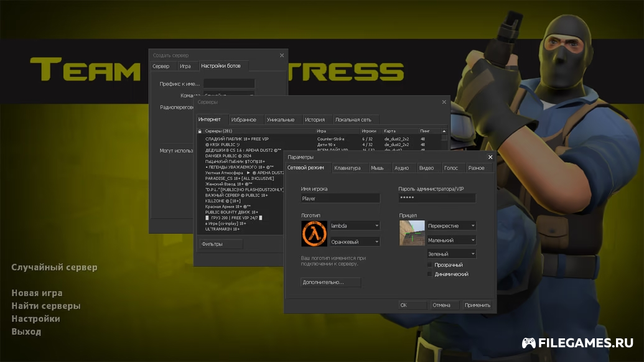644x362 pixels.
Task: Open Настройки from main menu
Action: 35,318
